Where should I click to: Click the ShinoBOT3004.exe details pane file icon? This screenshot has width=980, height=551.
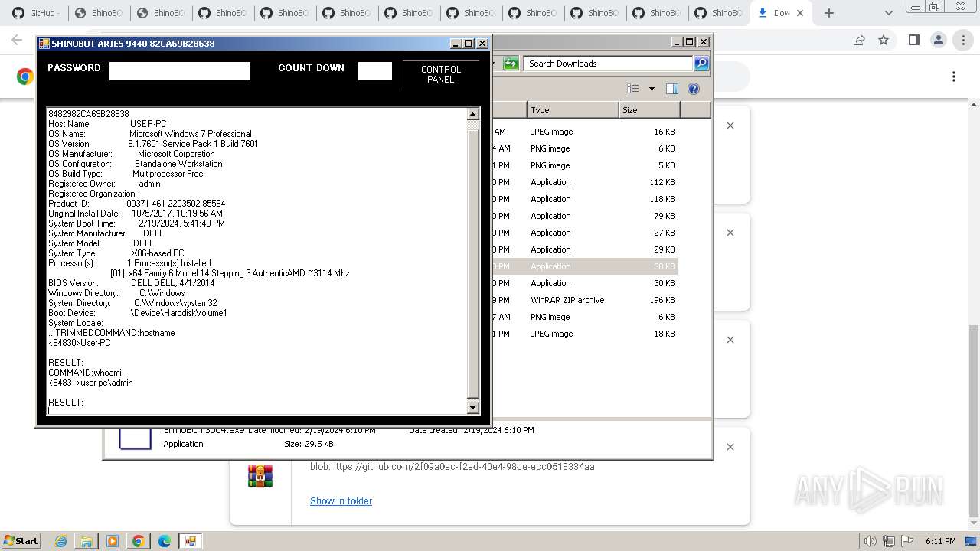(136, 438)
